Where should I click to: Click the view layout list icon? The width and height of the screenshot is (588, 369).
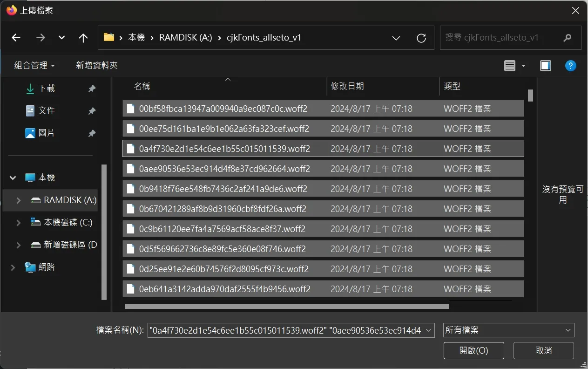click(510, 66)
